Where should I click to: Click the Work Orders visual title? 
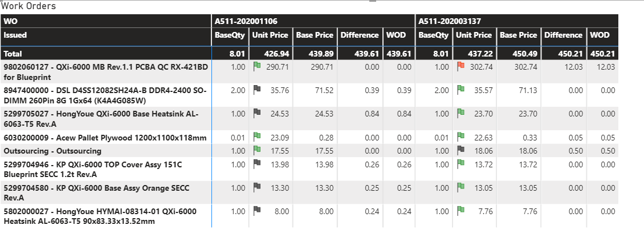pyautogui.click(x=28, y=6)
